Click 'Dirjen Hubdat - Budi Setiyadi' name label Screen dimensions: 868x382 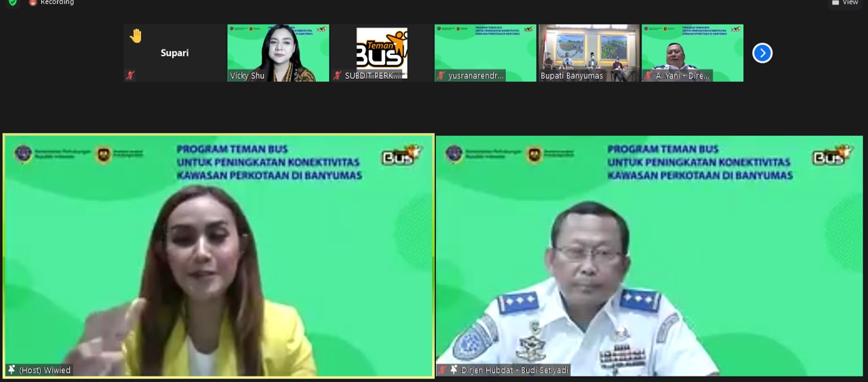pos(515,370)
